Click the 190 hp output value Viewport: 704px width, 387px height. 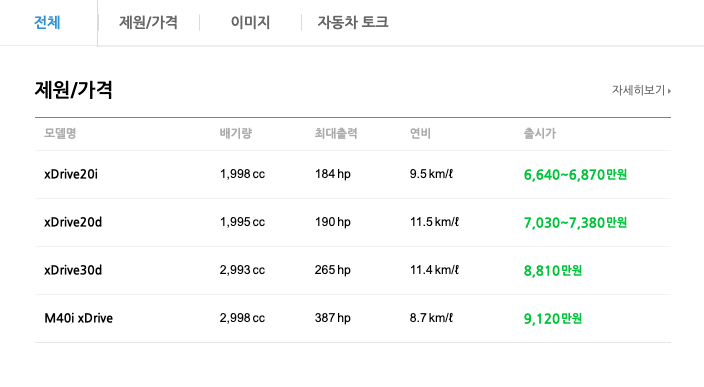tap(333, 222)
